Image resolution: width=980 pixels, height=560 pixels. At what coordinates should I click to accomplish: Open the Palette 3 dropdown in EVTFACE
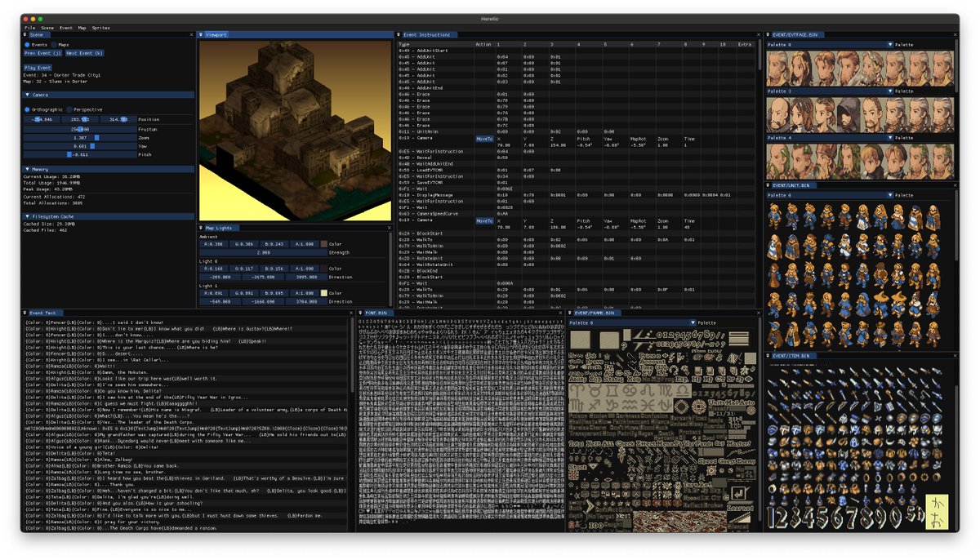[x=829, y=91]
